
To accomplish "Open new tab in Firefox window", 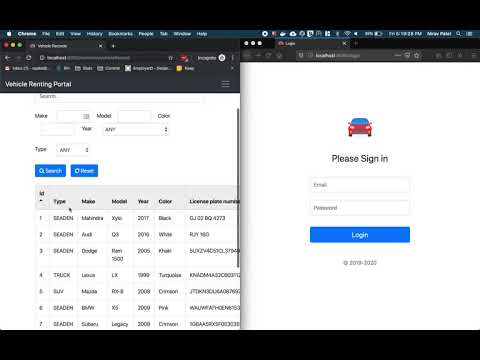I will pyautogui.click(x=356, y=43).
